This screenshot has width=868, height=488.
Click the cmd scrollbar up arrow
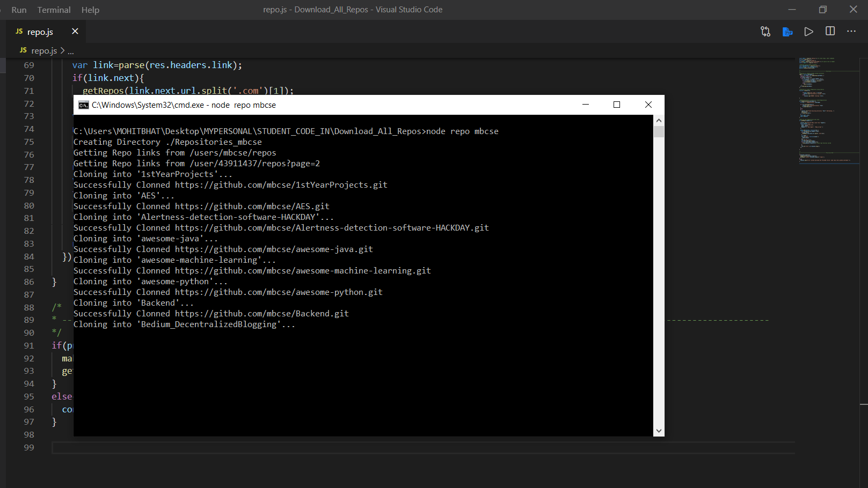coord(659,120)
